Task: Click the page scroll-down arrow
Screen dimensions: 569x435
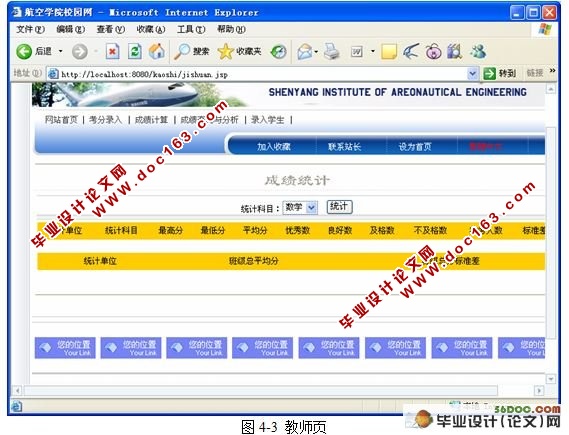Action: 551,379
